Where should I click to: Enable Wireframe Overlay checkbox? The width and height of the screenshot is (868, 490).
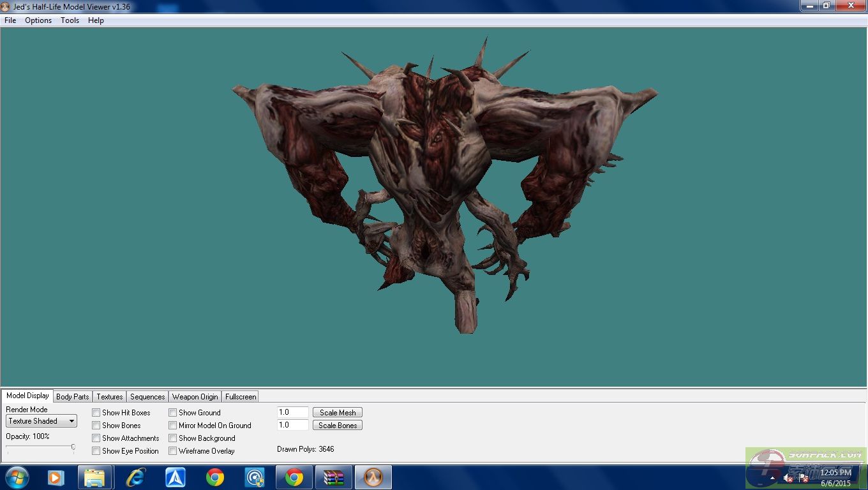click(x=172, y=451)
